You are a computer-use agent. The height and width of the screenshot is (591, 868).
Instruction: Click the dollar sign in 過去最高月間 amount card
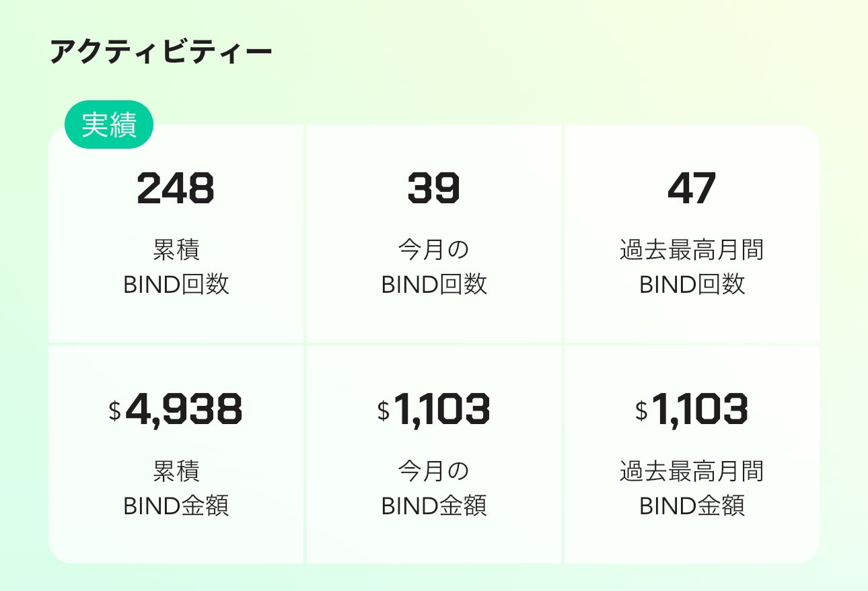tap(641, 411)
